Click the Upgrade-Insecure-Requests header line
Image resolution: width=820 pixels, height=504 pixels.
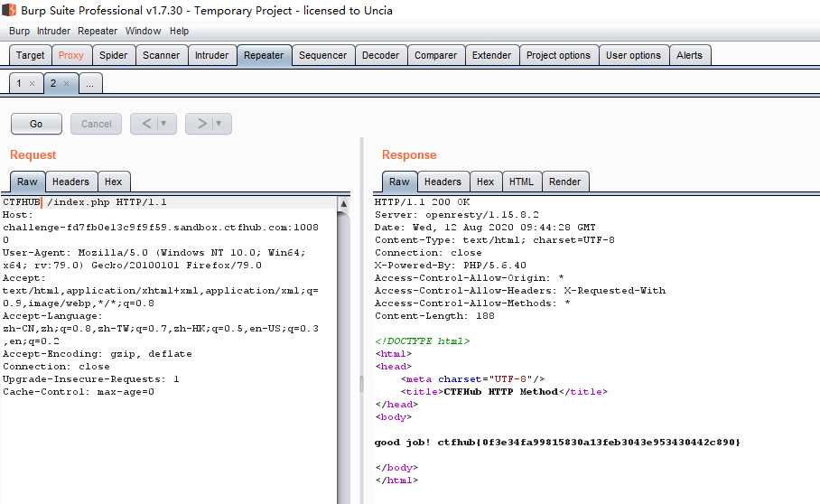point(91,379)
